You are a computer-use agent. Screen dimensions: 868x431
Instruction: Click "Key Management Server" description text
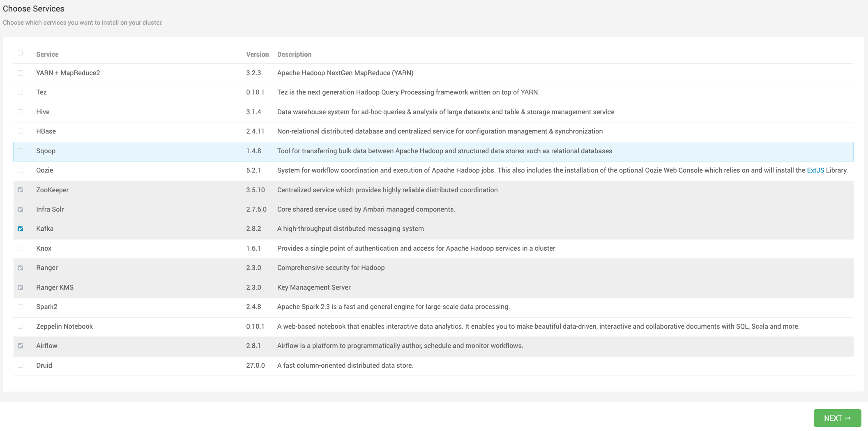[314, 287]
